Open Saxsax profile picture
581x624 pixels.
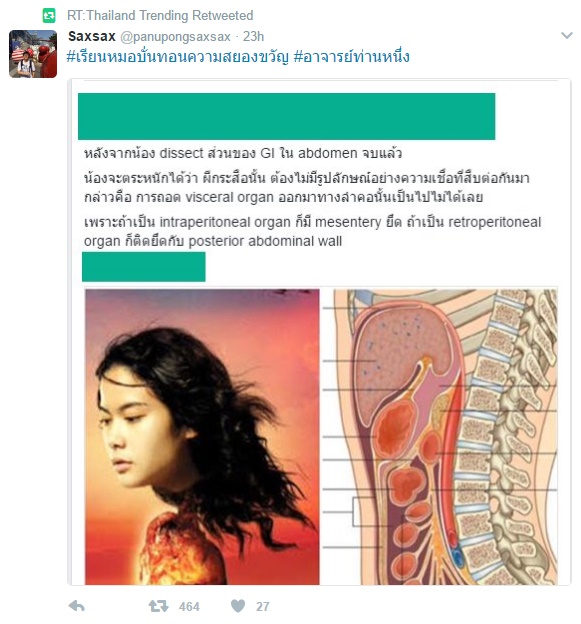33,54
